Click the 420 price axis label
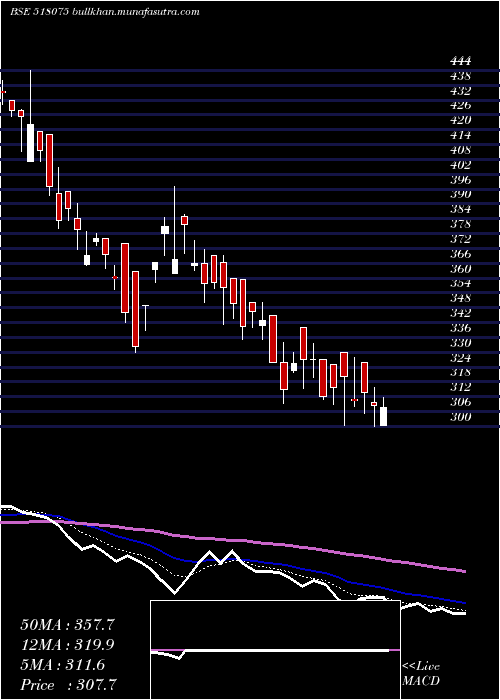The width and height of the screenshot is (500, 700). 460,120
